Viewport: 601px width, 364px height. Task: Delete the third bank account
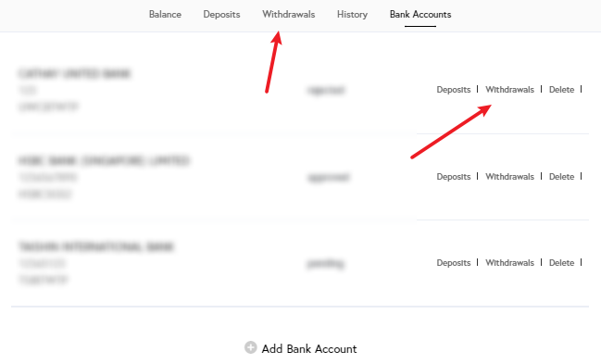pos(561,263)
